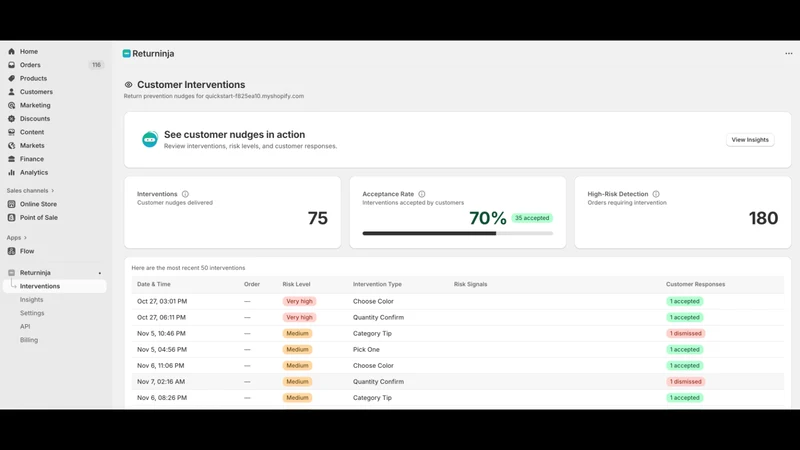Click the 180 high-risk detection value
The width and height of the screenshot is (800, 450).
(x=763, y=218)
